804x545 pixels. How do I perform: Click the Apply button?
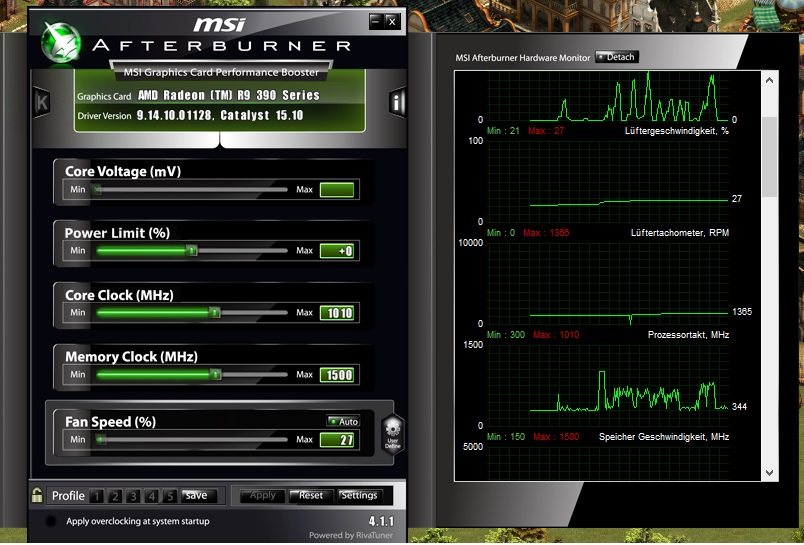pos(262,495)
